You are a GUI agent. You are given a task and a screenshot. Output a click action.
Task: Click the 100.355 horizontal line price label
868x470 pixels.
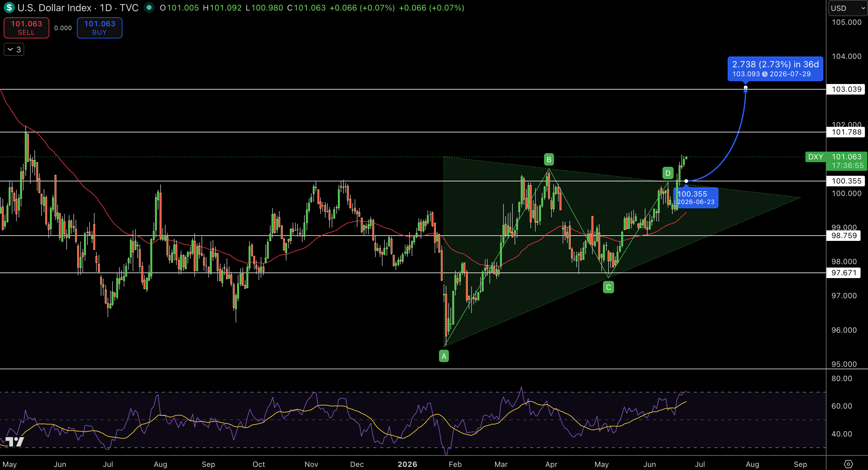tap(846, 181)
